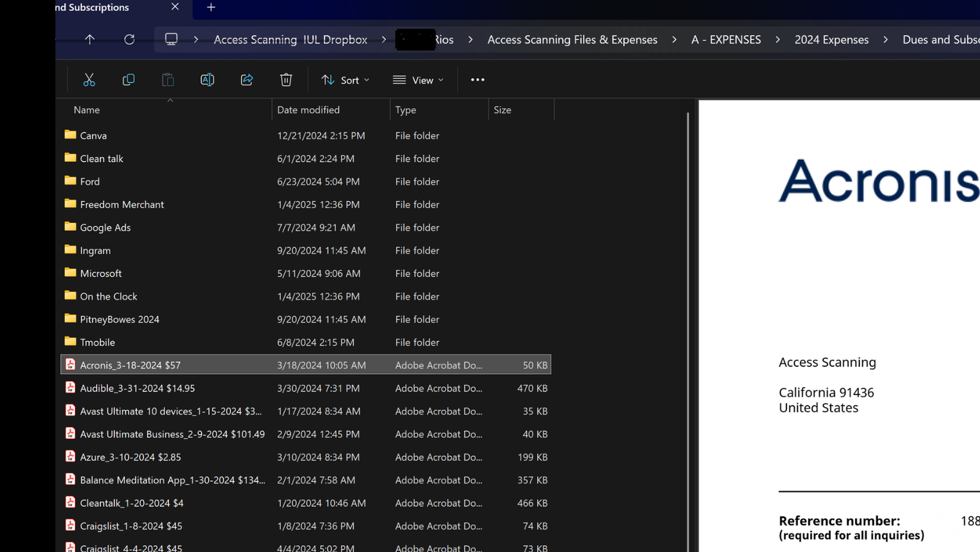The height and width of the screenshot is (552, 980).
Task: Click the Refresh button
Action: [x=129, y=39]
